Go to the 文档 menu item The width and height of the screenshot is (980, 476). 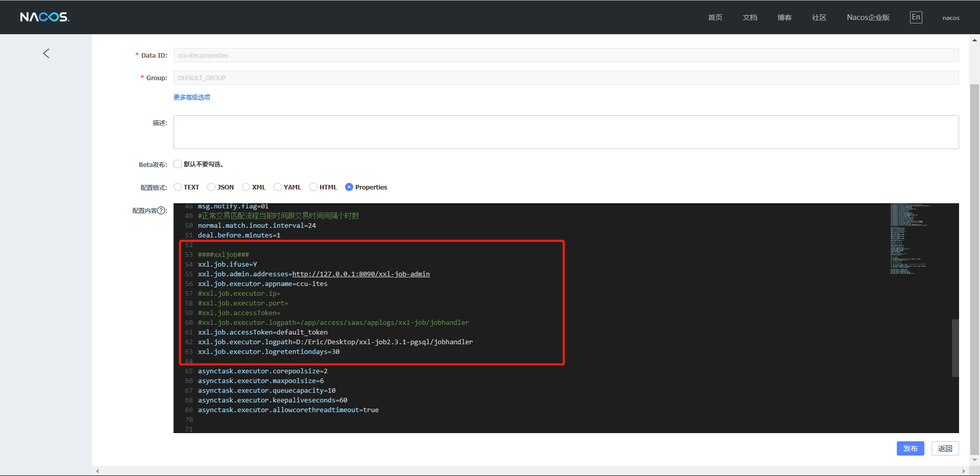749,17
